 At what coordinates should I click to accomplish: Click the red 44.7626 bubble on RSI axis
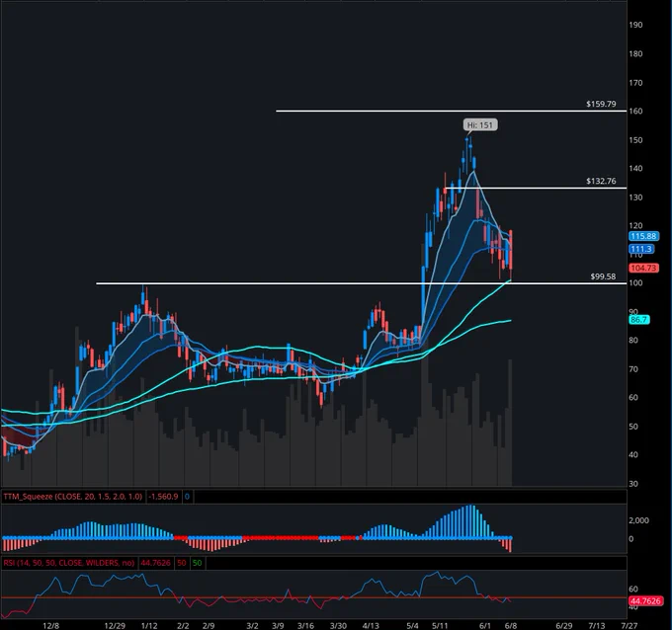coord(645,601)
